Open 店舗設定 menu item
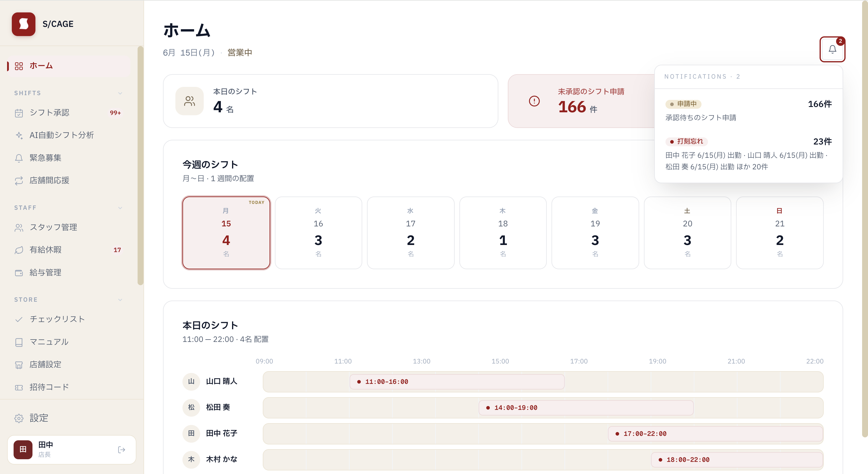 click(69, 365)
